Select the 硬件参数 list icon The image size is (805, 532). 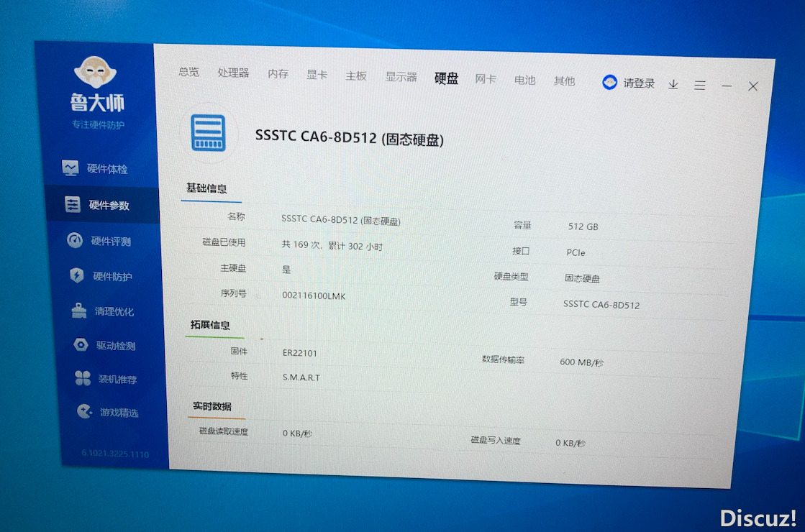[x=73, y=204]
